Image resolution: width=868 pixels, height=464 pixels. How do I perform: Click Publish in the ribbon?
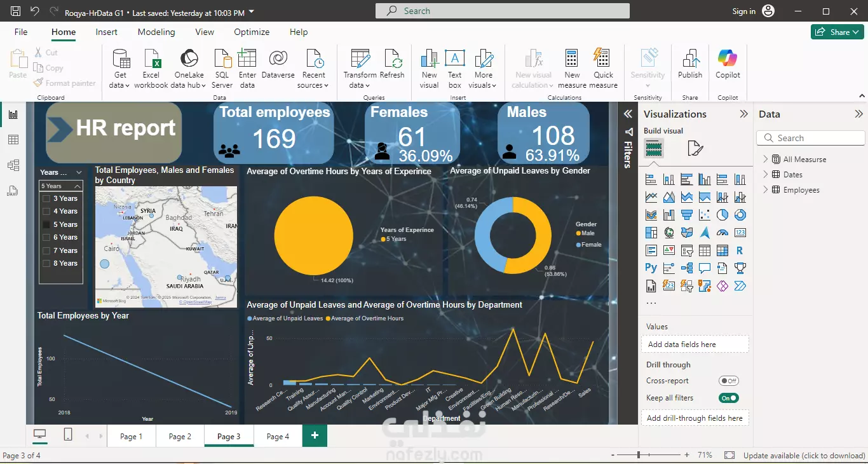pos(690,64)
